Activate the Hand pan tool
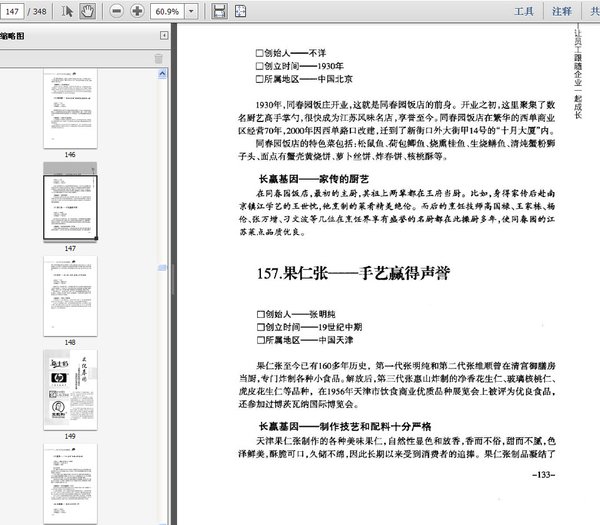Image resolution: width=600 pixels, height=525 pixels. [x=87, y=11]
